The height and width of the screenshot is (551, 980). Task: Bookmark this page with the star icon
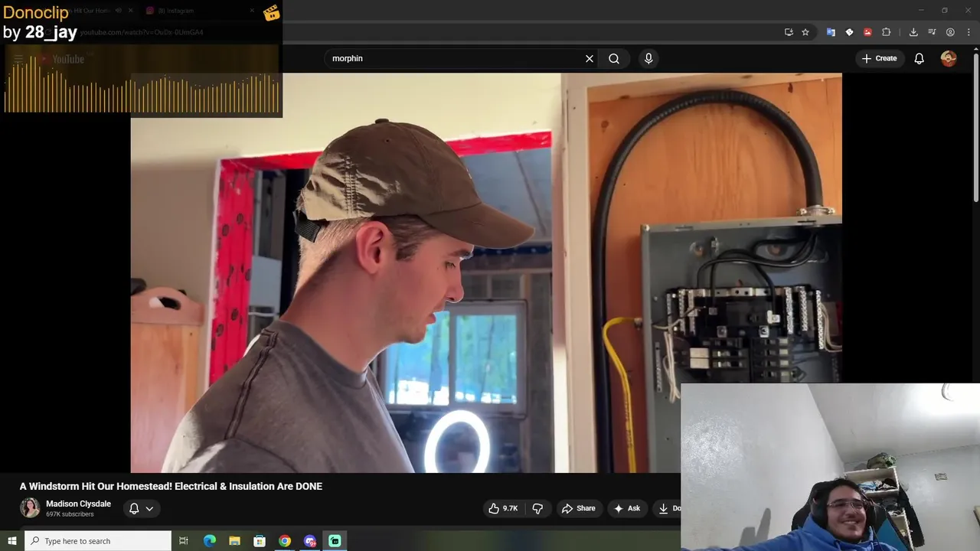[805, 32]
